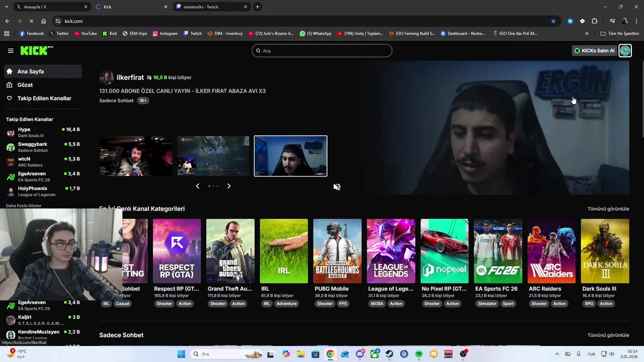Image resolution: width=644 pixels, height=362 pixels.
Task: Click the MOBA tag under League of Legends
Action: pyautogui.click(x=377, y=304)
